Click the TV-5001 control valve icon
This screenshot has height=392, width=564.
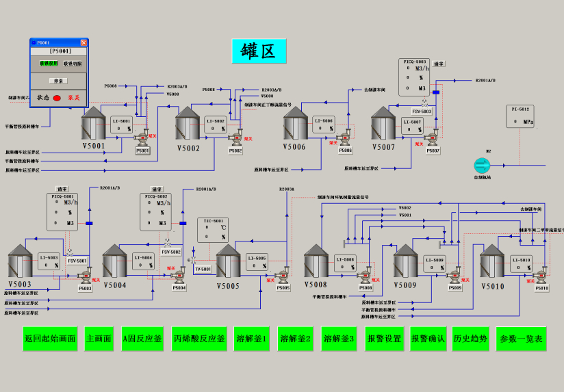coord(192,260)
